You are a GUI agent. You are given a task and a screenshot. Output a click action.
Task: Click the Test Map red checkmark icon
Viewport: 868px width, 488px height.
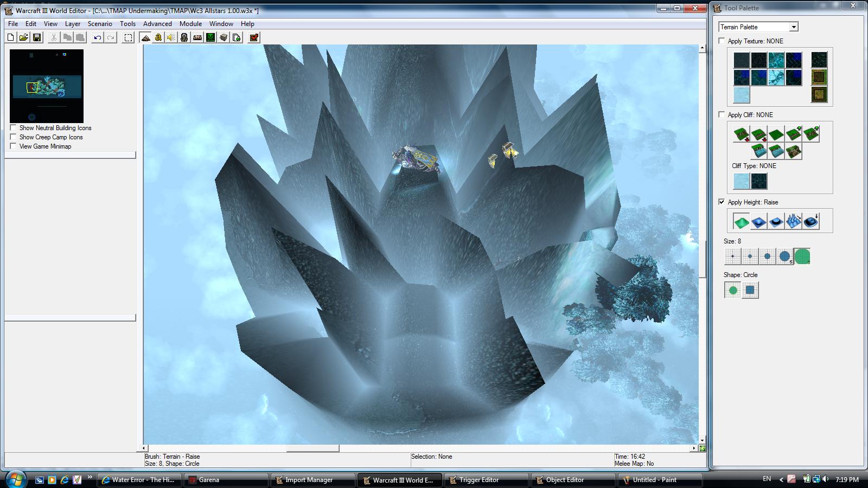[x=253, y=37]
